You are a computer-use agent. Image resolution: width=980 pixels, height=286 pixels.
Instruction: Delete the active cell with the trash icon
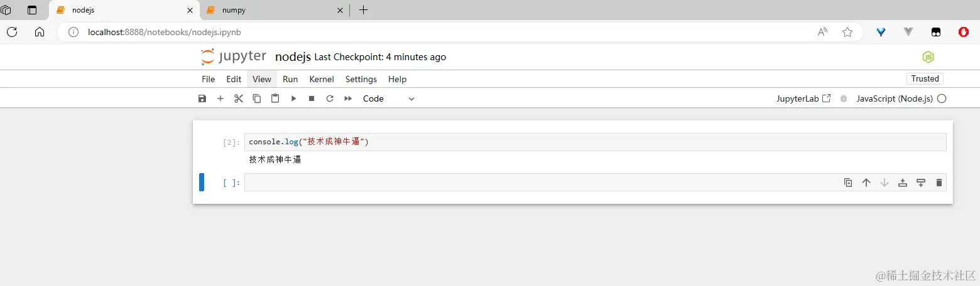939,183
